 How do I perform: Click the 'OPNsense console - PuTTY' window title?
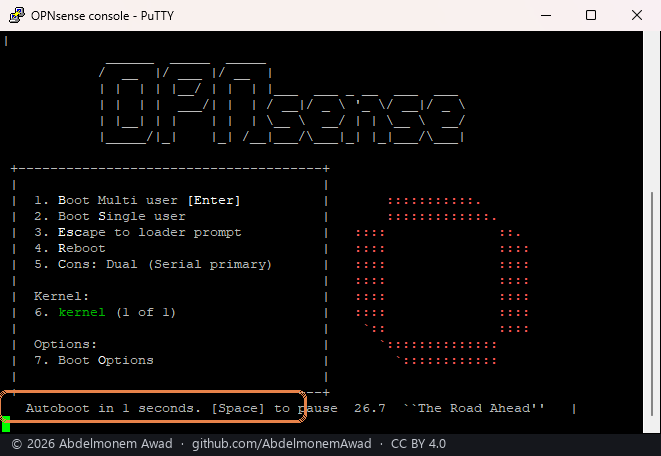tap(102, 16)
